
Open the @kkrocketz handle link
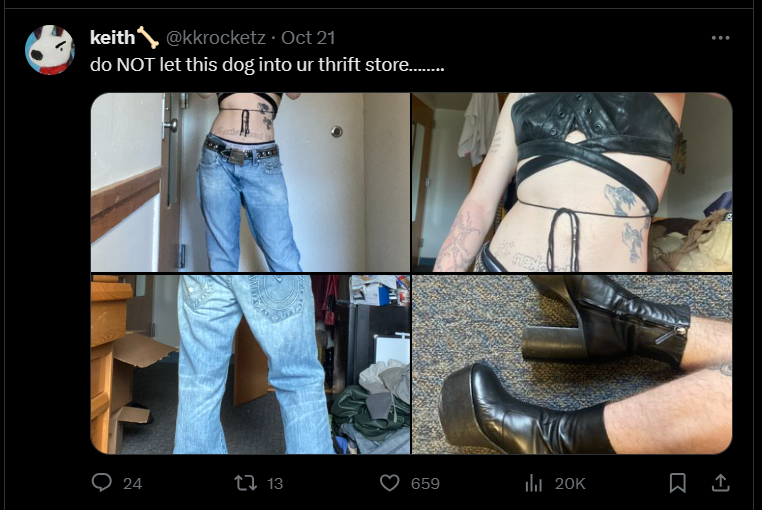coord(216,38)
